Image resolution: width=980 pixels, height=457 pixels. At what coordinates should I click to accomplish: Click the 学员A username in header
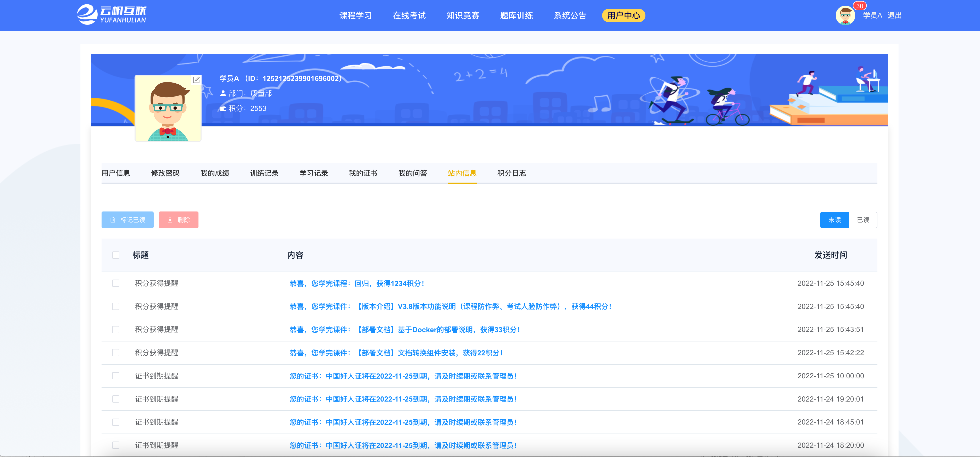point(872,15)
